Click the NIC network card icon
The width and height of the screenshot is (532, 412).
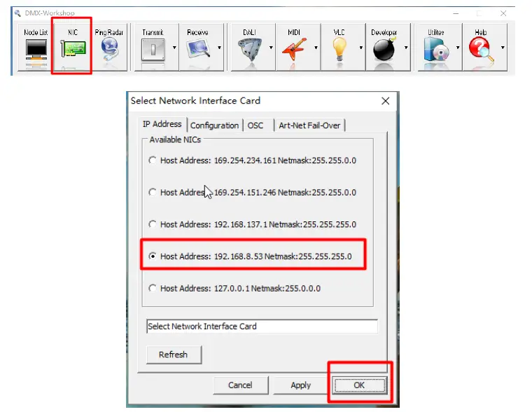tap(73, 48)
